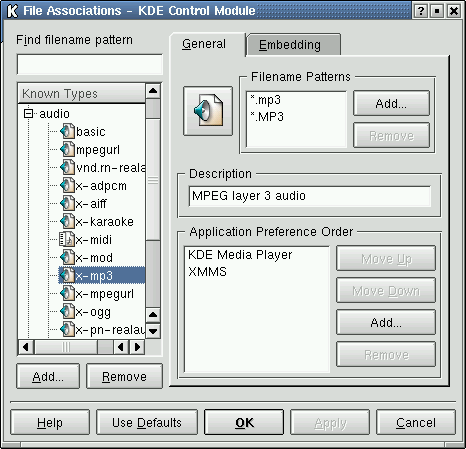This screenshot has height=449, width=466.
Task: Click the horizontal scroll right arrow
Action: point(137,347)
